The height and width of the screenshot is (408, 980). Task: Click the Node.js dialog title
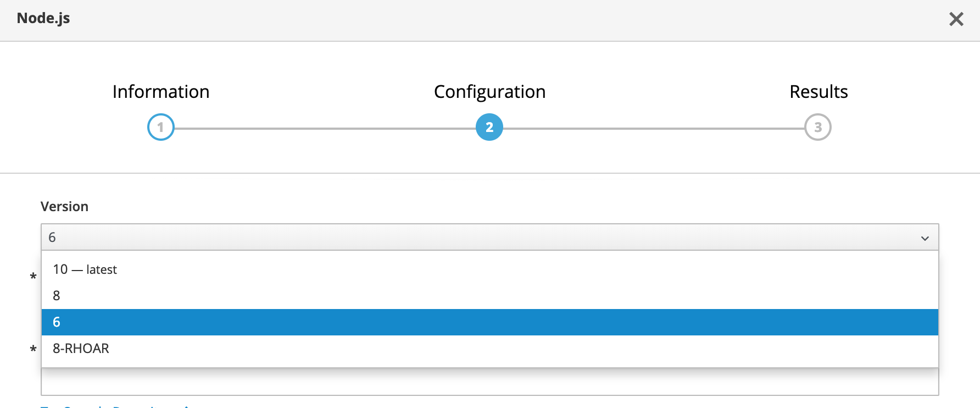point(43,18)
